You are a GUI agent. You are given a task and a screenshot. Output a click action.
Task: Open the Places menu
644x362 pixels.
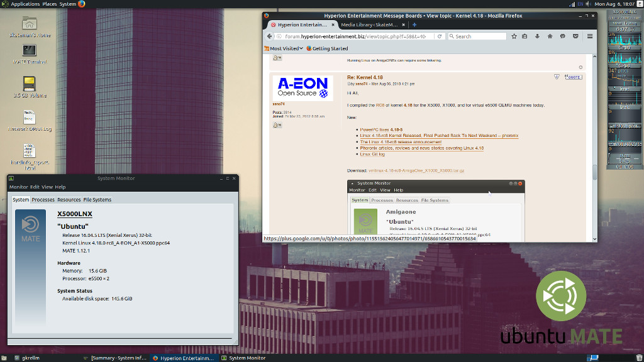point(50,4)
